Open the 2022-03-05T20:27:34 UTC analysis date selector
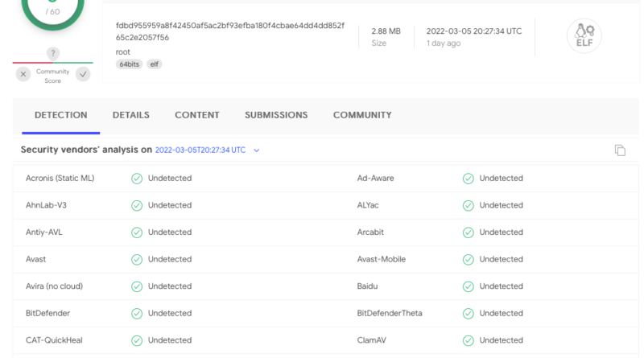 pyautogui.click(x=200, y=150)
